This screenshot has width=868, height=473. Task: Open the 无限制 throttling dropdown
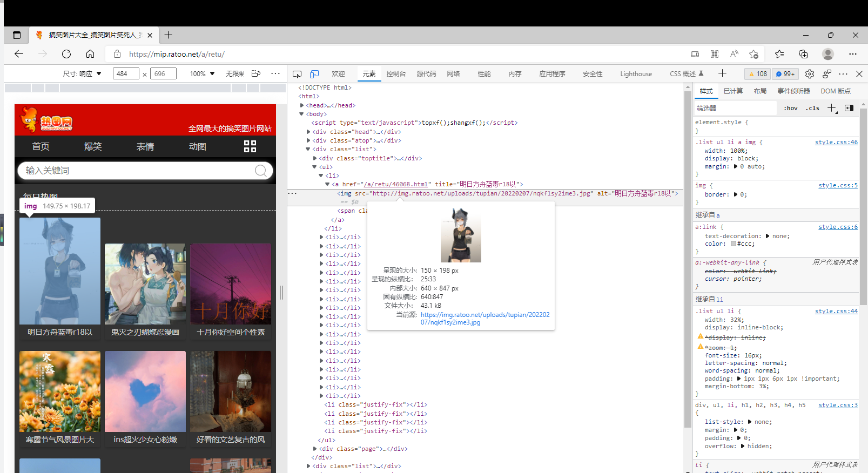click(234, 73)
